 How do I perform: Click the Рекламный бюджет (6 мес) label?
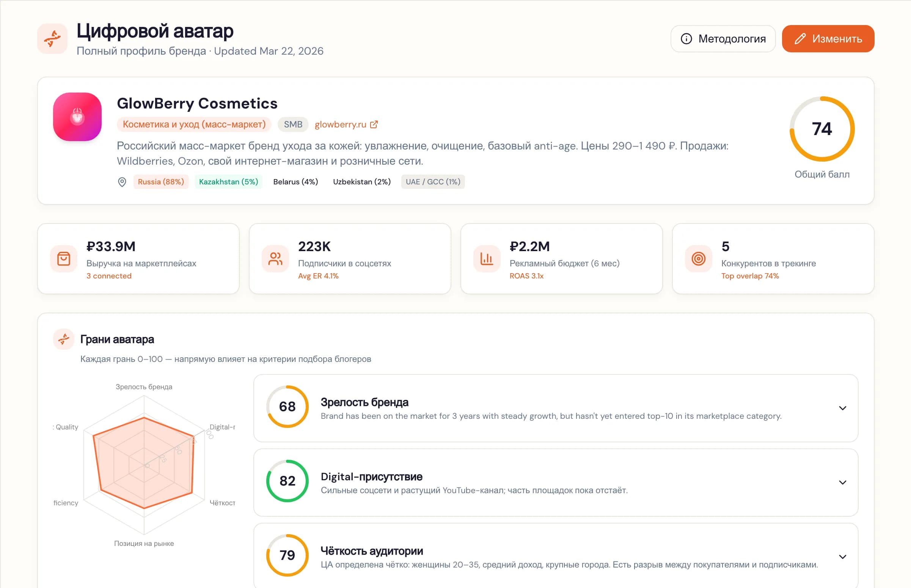(x=564, y=263)
